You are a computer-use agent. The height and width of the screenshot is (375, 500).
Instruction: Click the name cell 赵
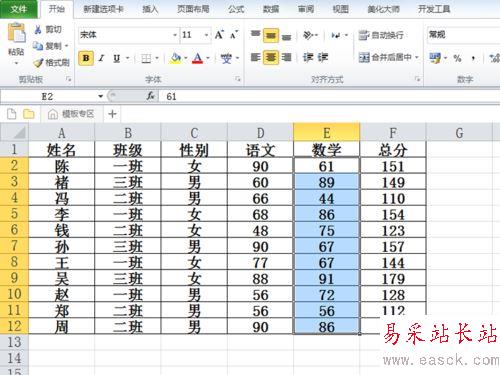pos(62,295)
